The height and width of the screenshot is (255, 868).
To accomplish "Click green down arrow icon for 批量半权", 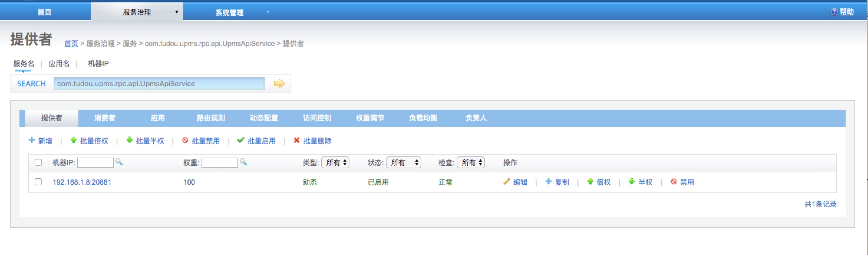I will coord(129,140).
